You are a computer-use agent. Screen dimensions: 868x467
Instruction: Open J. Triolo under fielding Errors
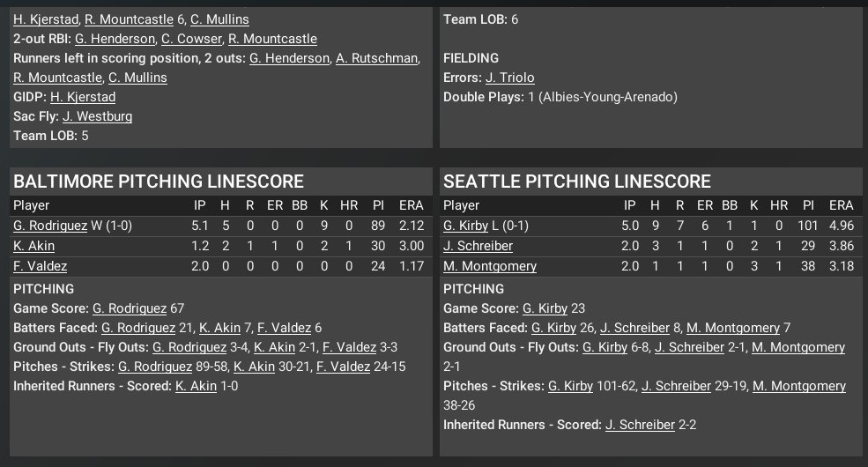tap(509, 78)
